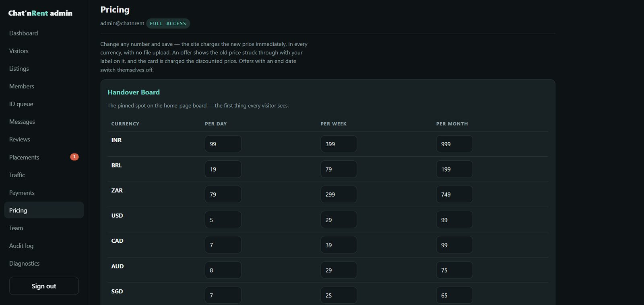
Task: Edit INR per week price field
Action: point(339,144)
